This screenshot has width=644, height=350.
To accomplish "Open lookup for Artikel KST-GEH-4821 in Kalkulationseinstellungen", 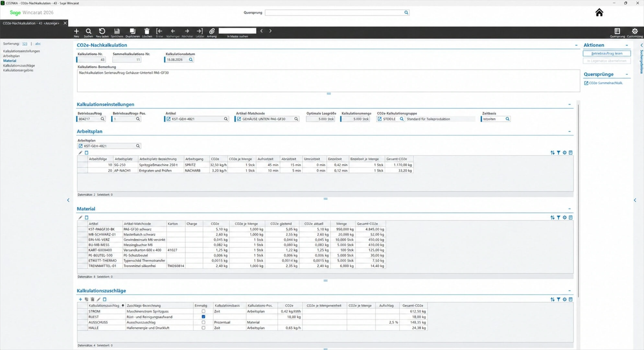I will point(226,119).
